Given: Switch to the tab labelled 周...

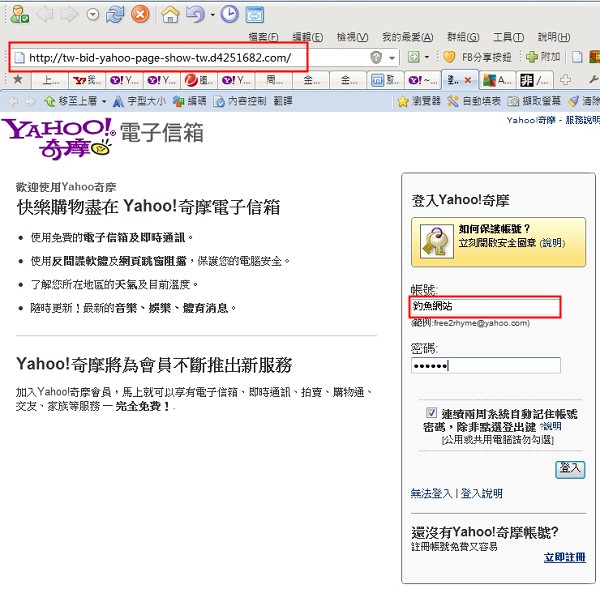Looking at the screenshot, I should 274,80.
